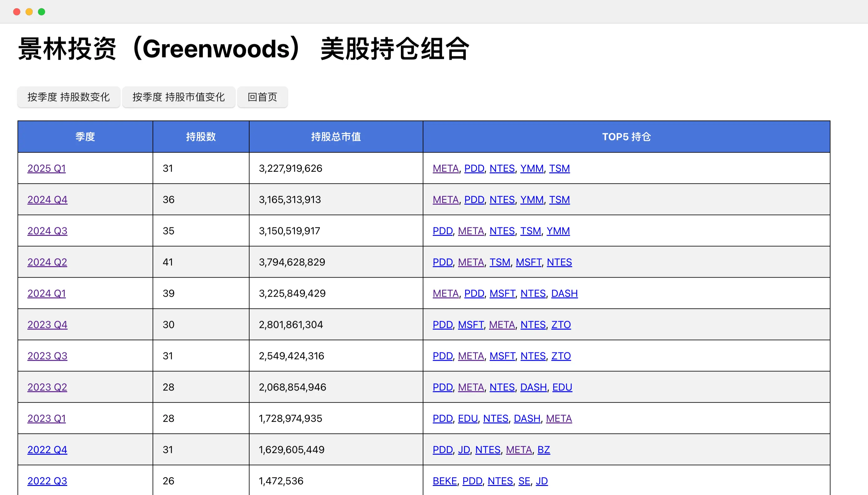The image size is (868, 495).
Task: Click META in the 2023 Q3 row
Action: click(471, 356)
